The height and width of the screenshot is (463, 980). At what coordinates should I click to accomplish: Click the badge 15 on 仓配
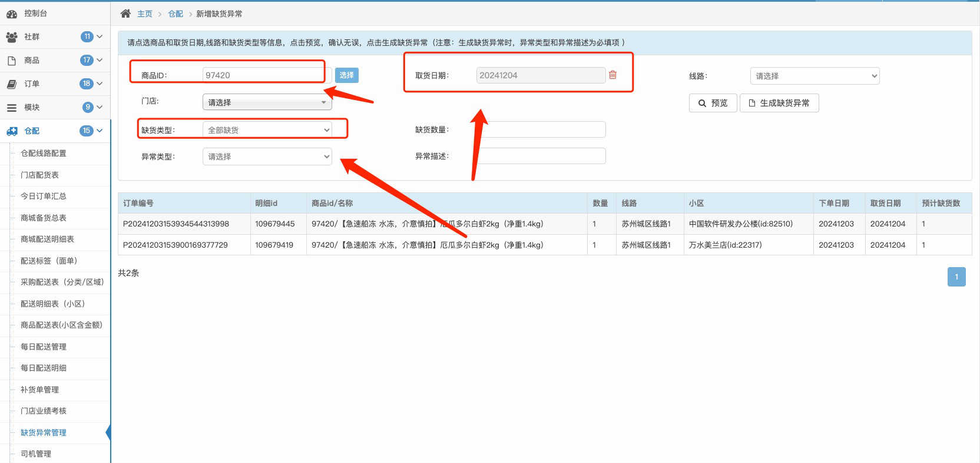[x=87, y=131]
